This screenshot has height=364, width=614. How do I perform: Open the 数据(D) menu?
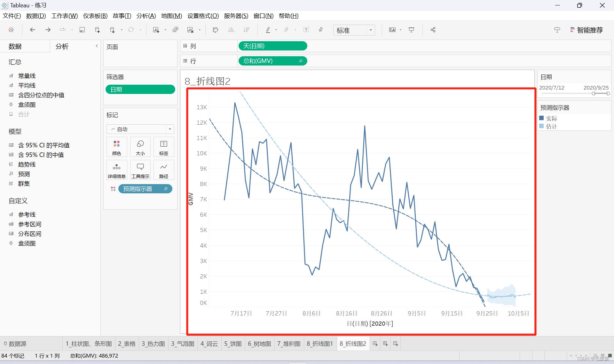tap(36, 16)
